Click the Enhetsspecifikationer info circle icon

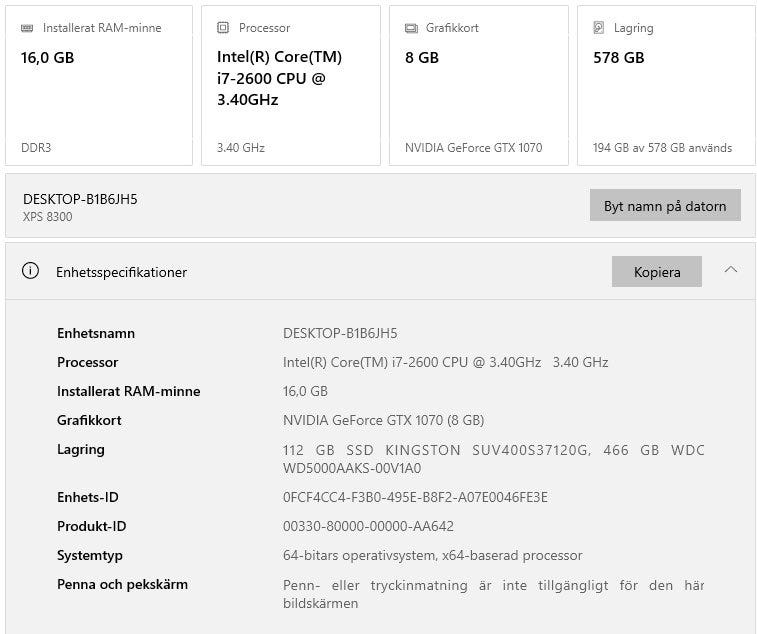click(31, 271)
